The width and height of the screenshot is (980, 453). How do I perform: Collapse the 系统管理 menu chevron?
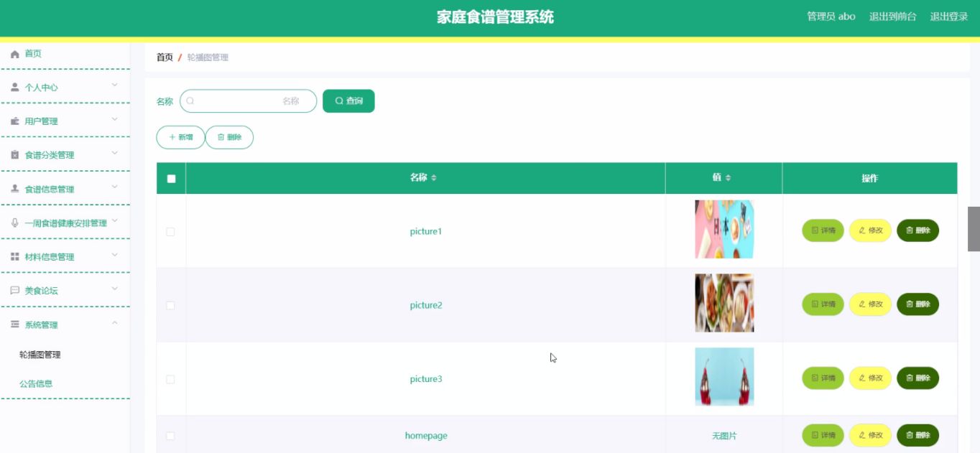(x=114, y=323)
